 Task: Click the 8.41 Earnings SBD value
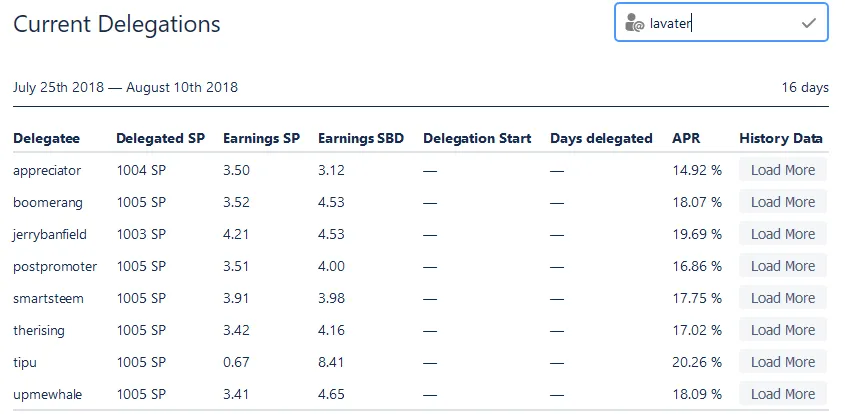point(331,362)
